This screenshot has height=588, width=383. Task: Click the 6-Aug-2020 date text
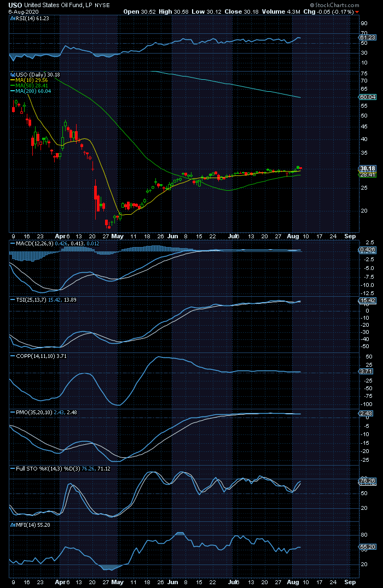[x=24, y=12]
